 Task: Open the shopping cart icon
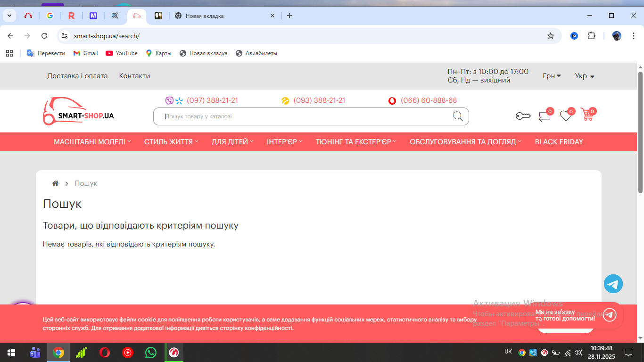587,115
